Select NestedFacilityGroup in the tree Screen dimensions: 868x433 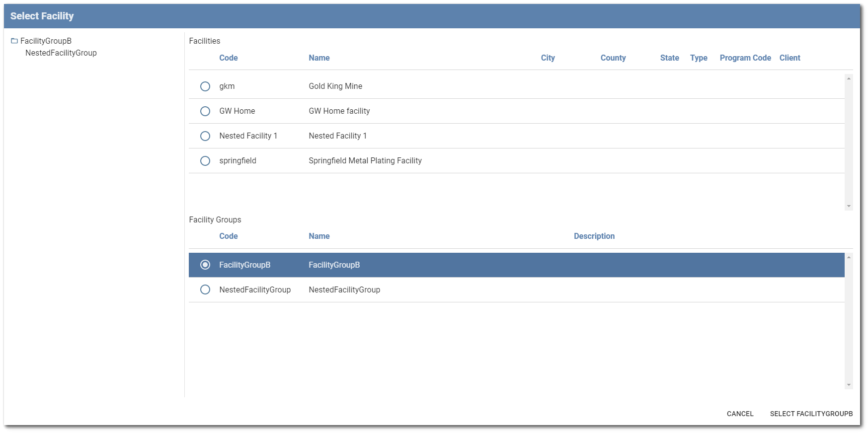point(61,53)
